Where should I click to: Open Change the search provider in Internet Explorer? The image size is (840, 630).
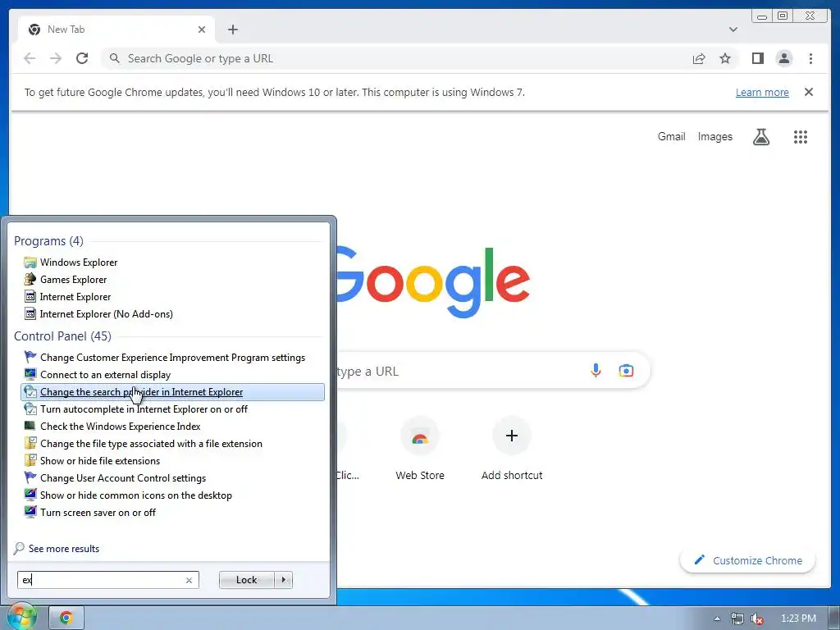pyautogui.click(x=172, y=392)
